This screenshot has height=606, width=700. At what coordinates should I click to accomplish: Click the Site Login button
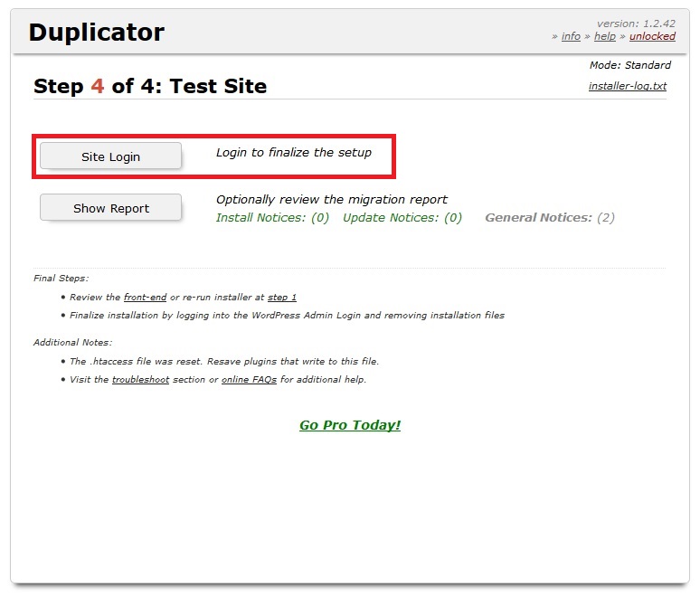110,156
